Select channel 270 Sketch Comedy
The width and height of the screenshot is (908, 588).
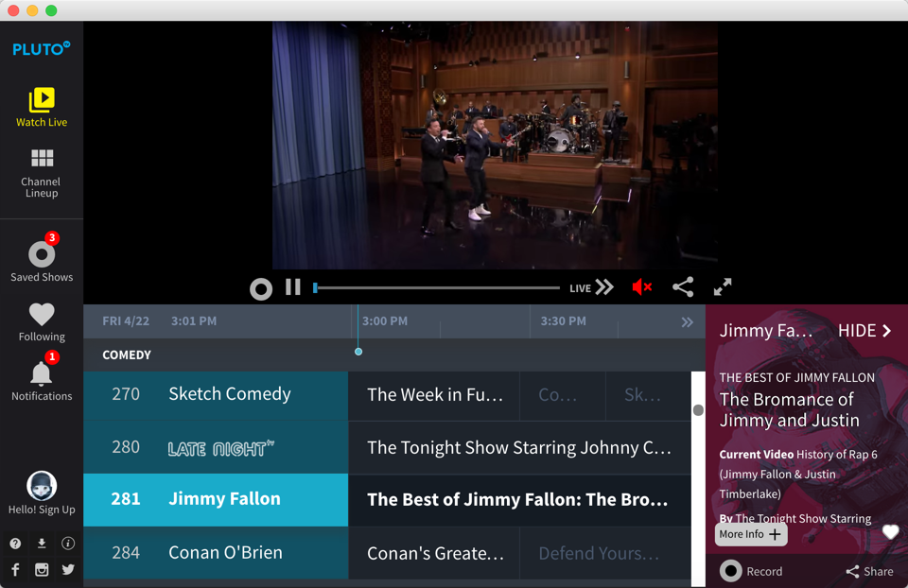click(x=216, y=395)
